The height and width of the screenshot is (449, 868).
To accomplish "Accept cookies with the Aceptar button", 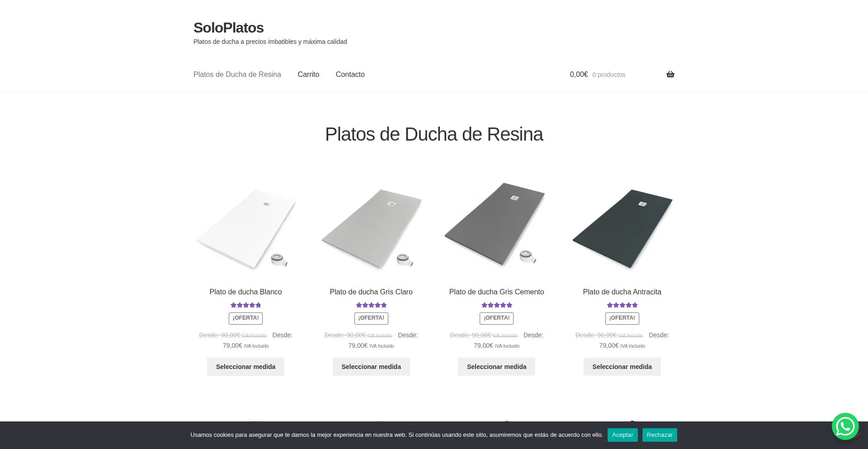I will coord(622,435).
